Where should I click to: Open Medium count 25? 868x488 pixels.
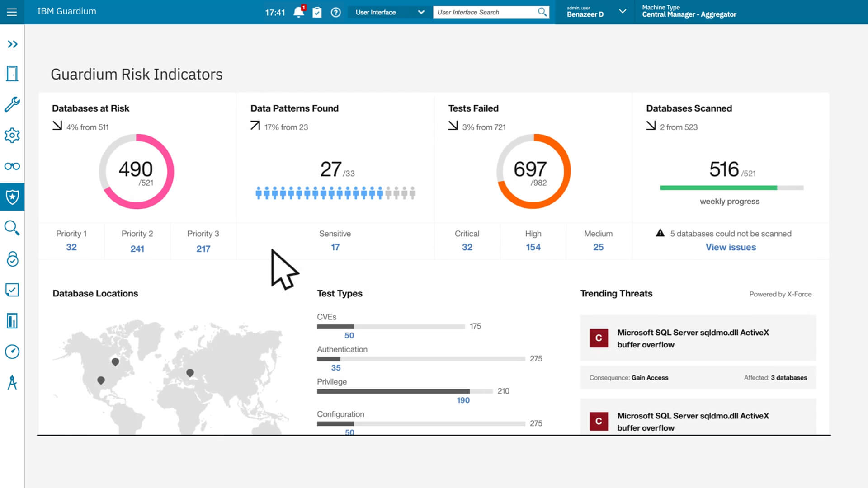click(598, 247)
